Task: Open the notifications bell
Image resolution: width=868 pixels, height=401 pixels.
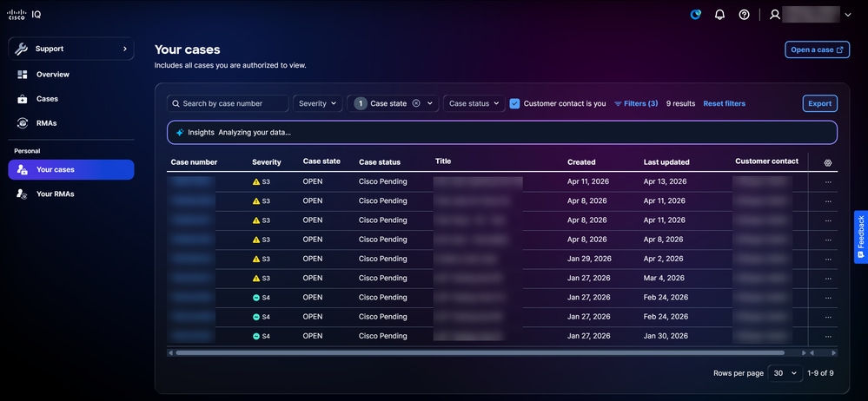Action: pos(719,15)
